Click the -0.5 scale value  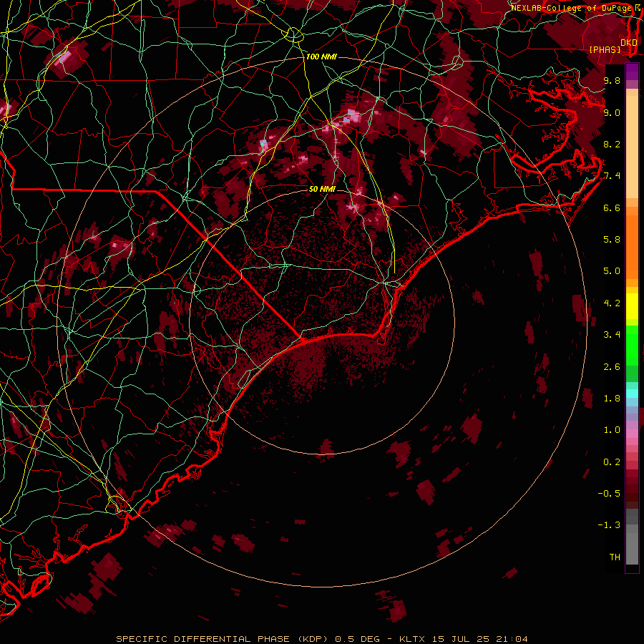coord(609,494)
